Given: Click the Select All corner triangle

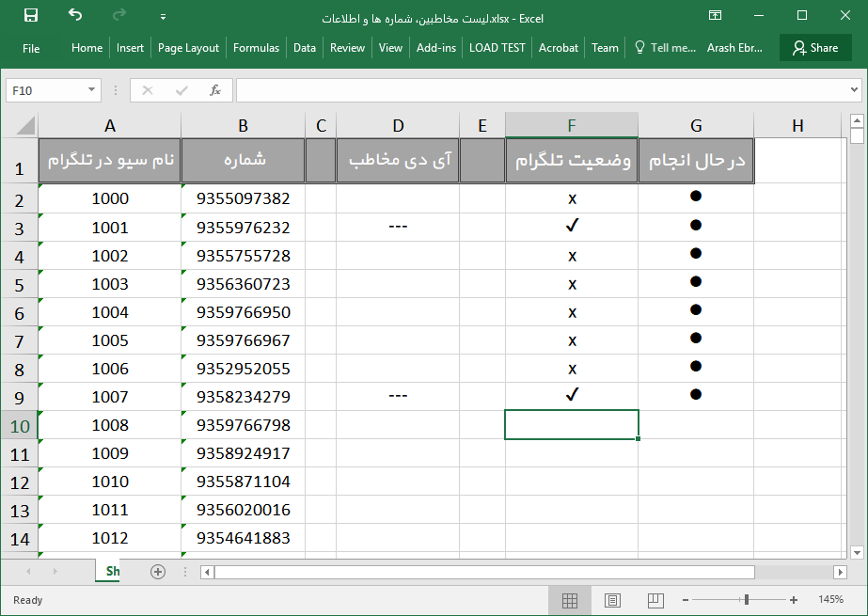Looking at the screenshot, I should (x=25, y=125).
